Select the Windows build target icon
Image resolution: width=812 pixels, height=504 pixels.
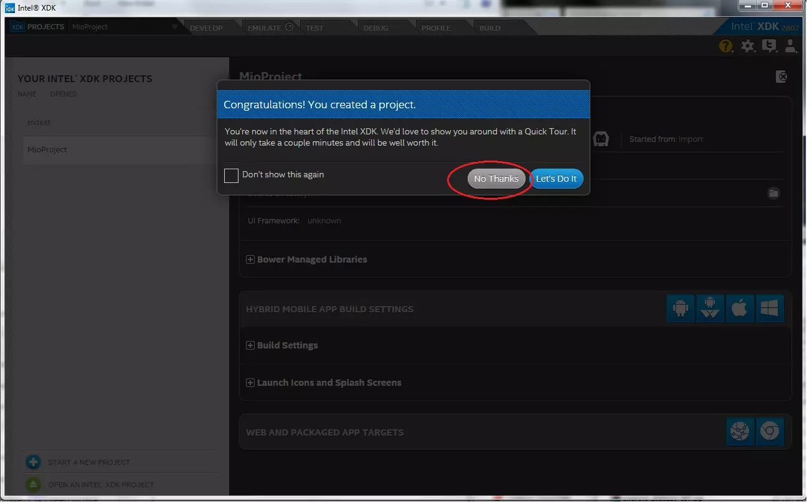(x=770, y=308)
